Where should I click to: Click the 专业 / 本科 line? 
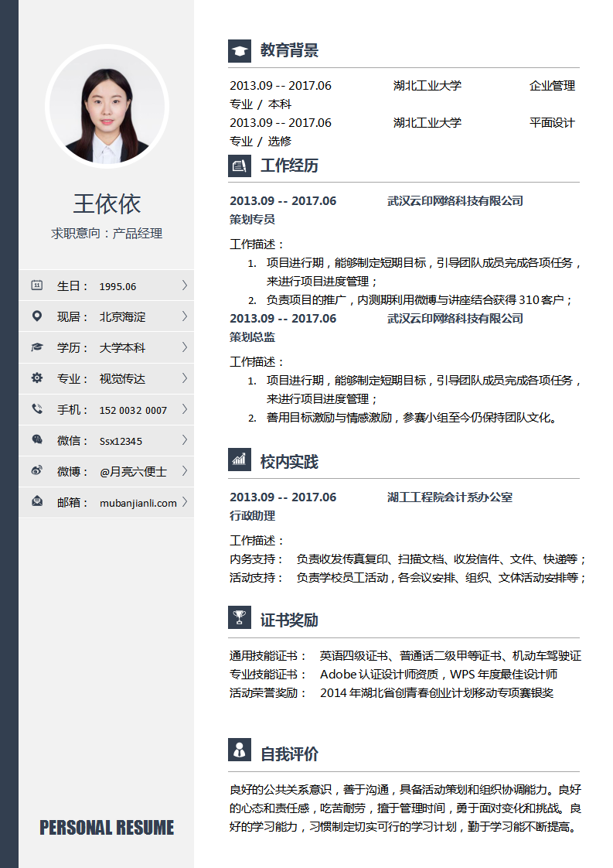coord(261,104)
